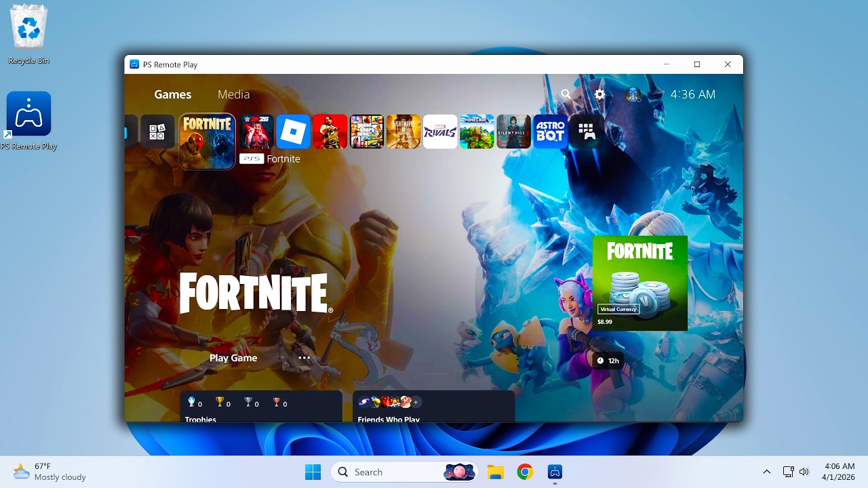Open File Explorer from the taskbar

pyautogui.click(x=496, y=472)
